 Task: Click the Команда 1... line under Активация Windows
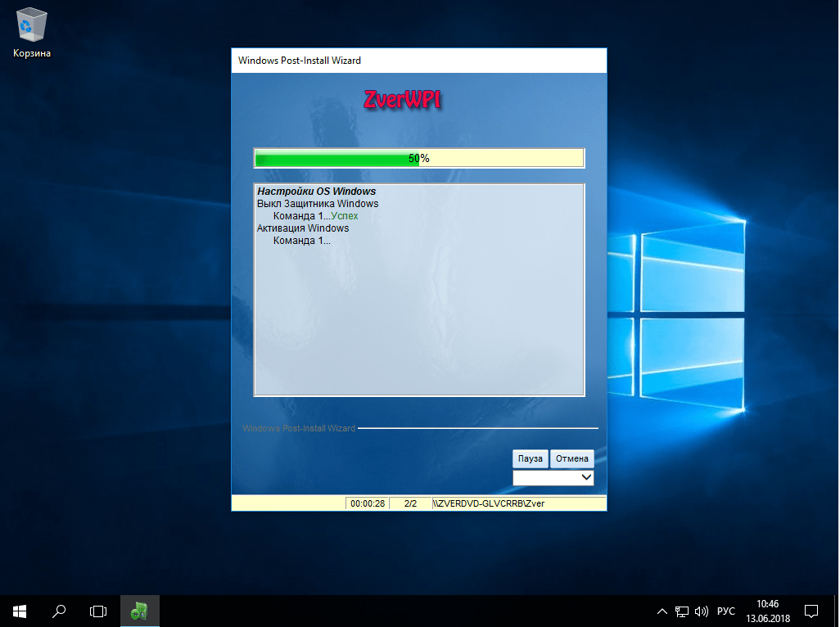pos(301,241)
